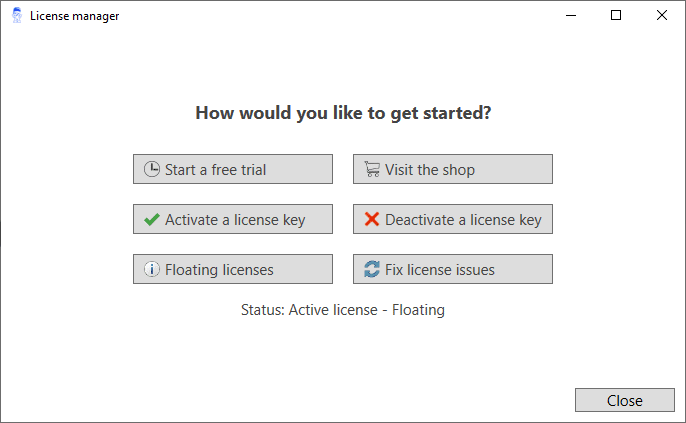Click the clock icon beside free trial

(x=152, y=169)
